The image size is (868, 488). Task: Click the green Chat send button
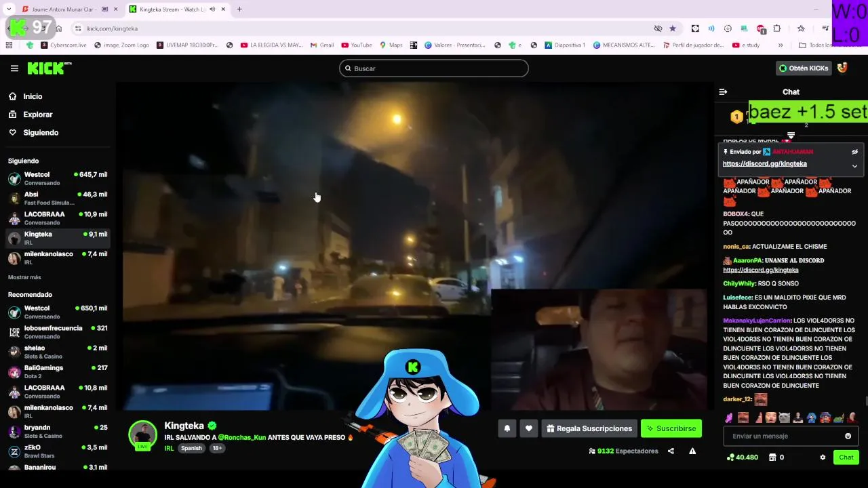pos(846,457)
